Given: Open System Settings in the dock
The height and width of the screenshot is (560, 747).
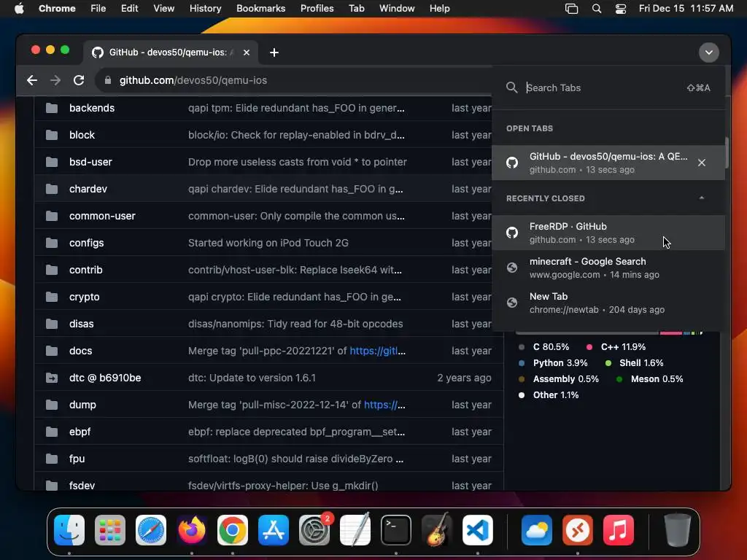Looking at the screenshot, I should click(314, 530).
